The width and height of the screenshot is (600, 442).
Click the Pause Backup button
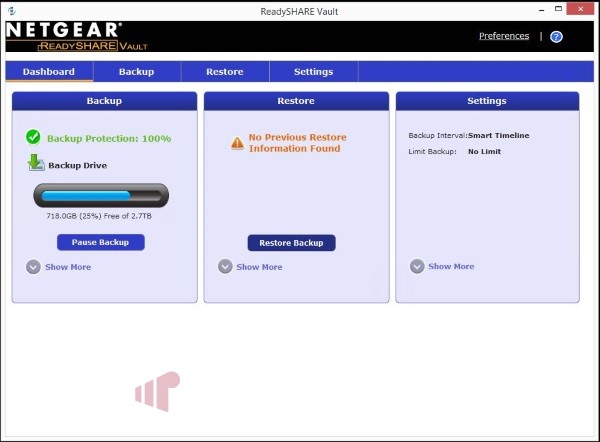pyautogui.click(x=101, y=242)
